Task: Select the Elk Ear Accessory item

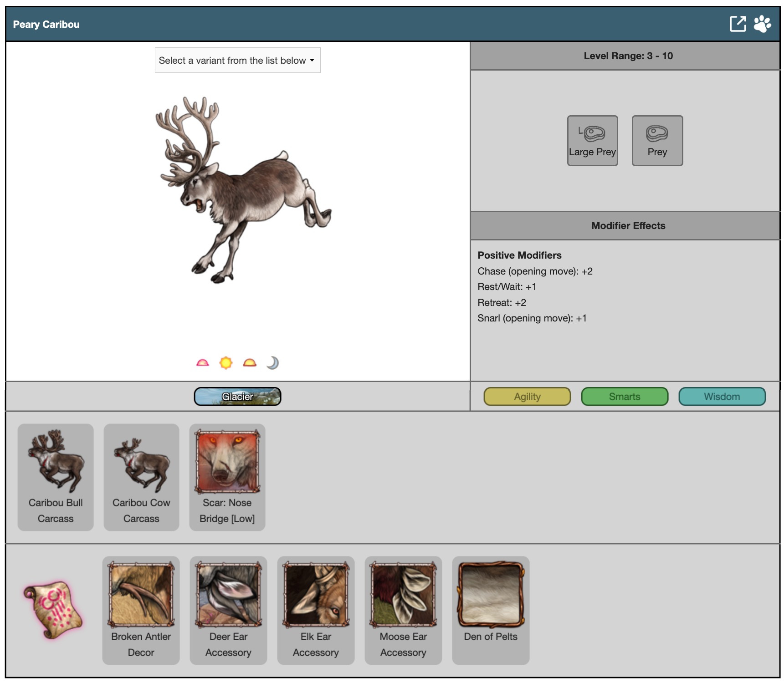Action: [x=316, y=610]
